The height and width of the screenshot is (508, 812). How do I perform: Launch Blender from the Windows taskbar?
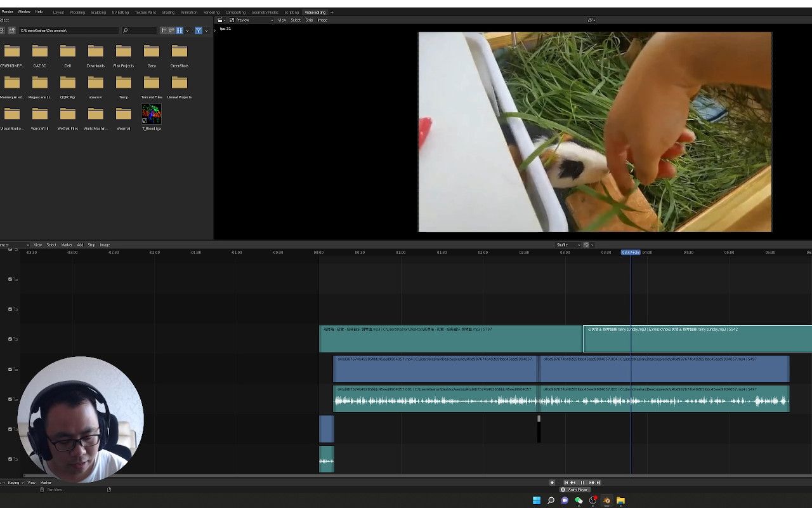[x=607, y=501]
